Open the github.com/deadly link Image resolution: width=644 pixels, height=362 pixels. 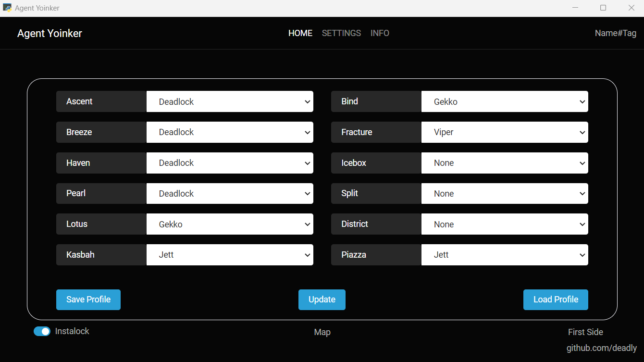pyautogui.click(x=602, y=348)
